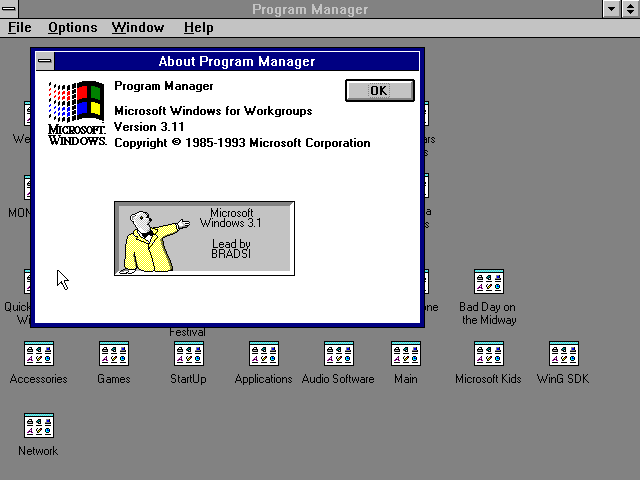Screen dimensions: 640x480
Task: Click the copyright 1985-1993 line
Action: click(242, 143)
